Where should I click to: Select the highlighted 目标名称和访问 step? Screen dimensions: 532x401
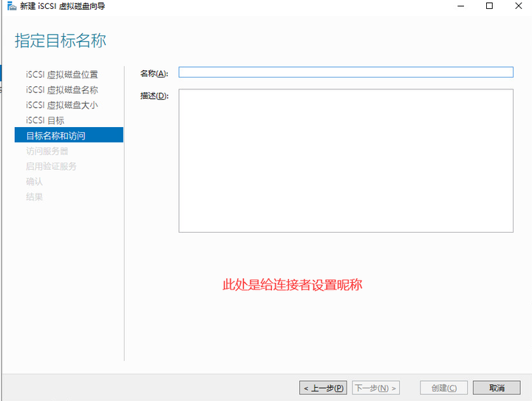tap(69, 135)
